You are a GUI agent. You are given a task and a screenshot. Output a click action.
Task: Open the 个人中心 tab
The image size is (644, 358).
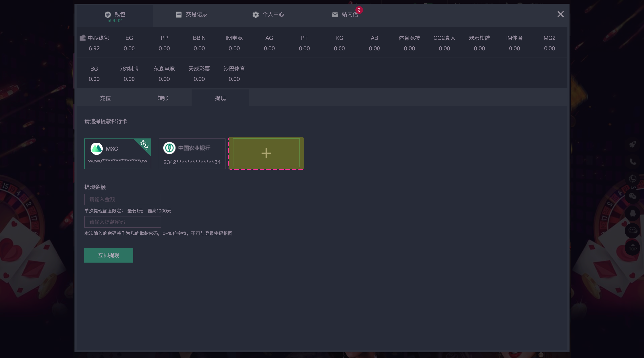coord(268,14)
